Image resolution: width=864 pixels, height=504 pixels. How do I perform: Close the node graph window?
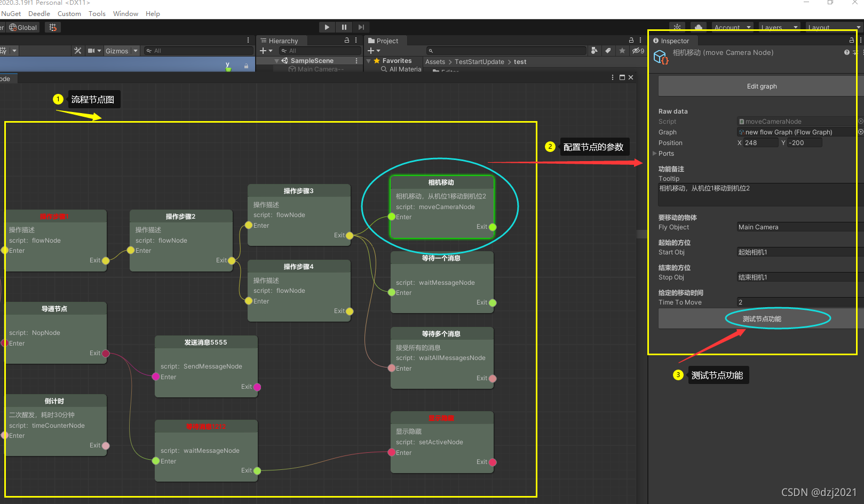[x=631, y=77]
